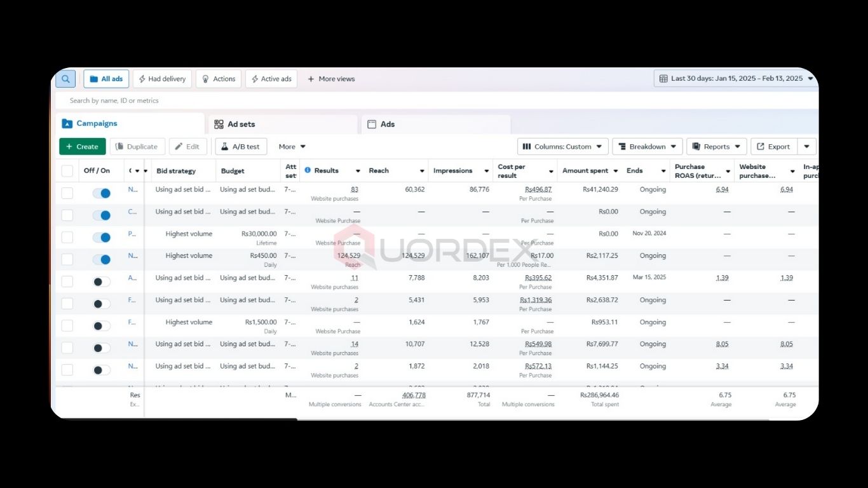
Task: Open the Columns: Custom dropdown
Action: pos(562,147)
